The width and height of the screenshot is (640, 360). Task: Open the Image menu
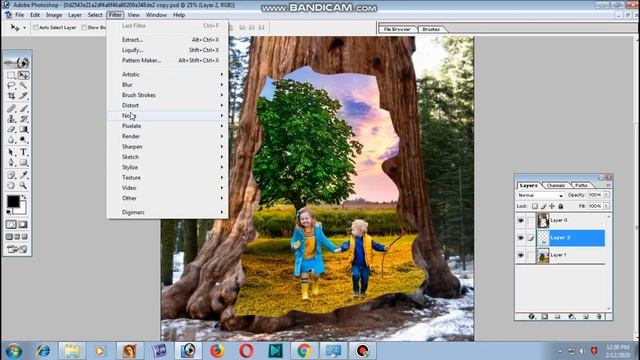54,15
